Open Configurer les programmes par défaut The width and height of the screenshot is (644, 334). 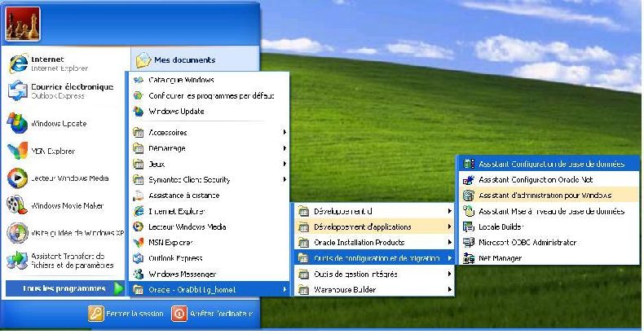(210, 95)
